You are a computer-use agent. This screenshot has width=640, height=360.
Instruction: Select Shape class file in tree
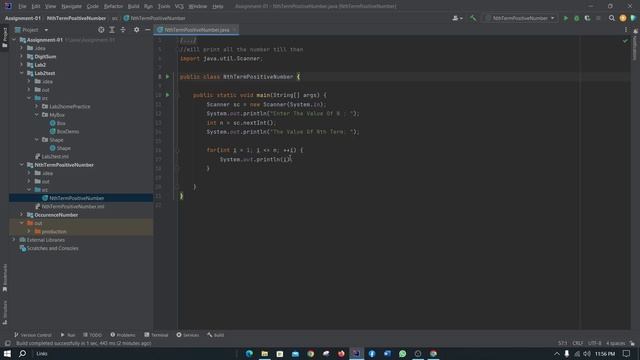60,148
